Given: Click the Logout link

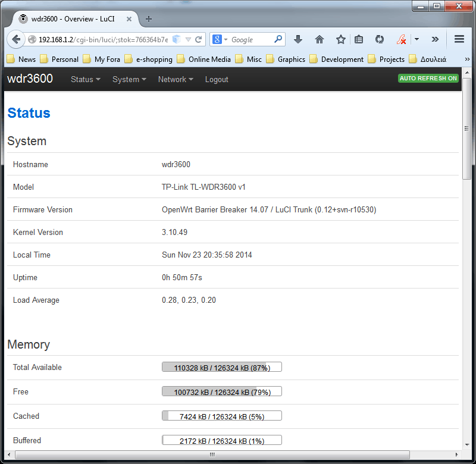Looking at the screenshot, I should (x=217, y=79).
